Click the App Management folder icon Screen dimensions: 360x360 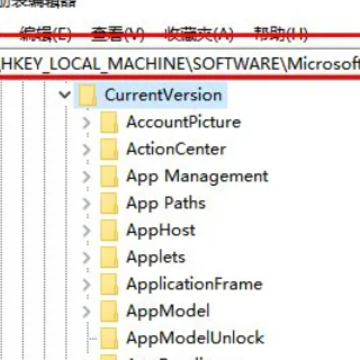tap(109, 176)
